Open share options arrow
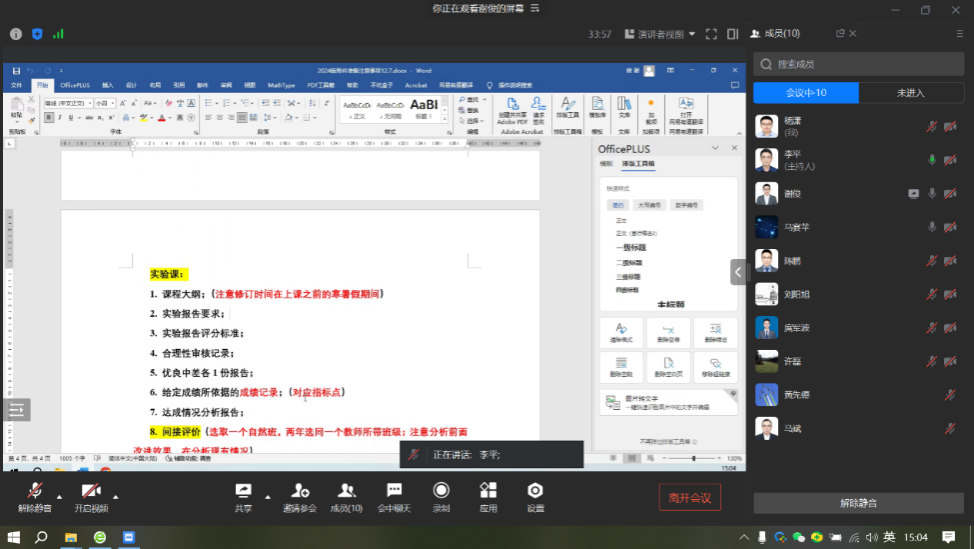Viewport: 974px width, 549px height. [x=267, y=496]
